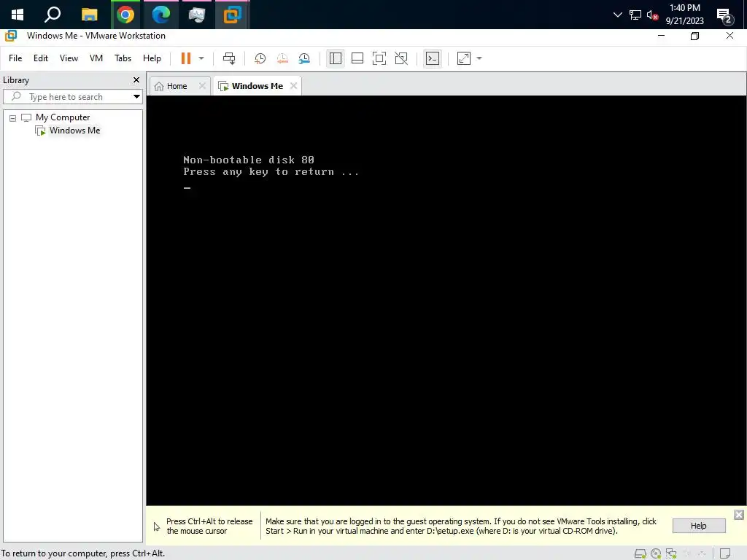Open the snapshot manager icon

coord(304,58)
